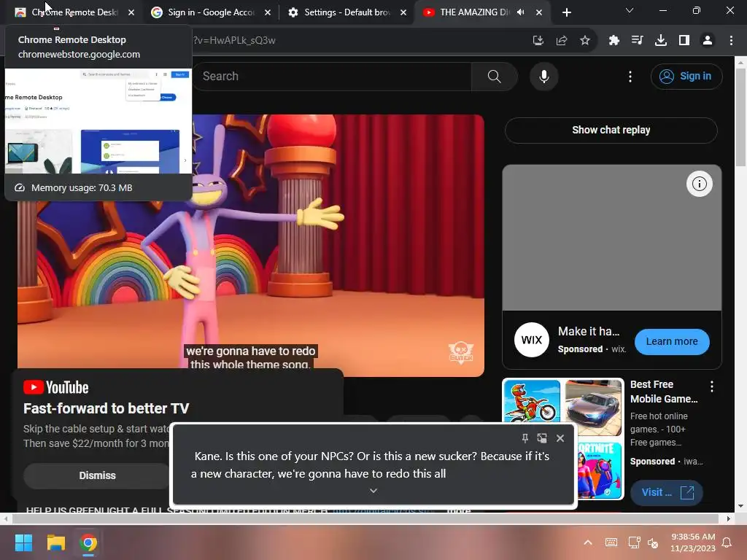The width and height of the screenshot is (747, 560).
Task: Click the page scrollbar up arrow
Action: coord(740,62)
